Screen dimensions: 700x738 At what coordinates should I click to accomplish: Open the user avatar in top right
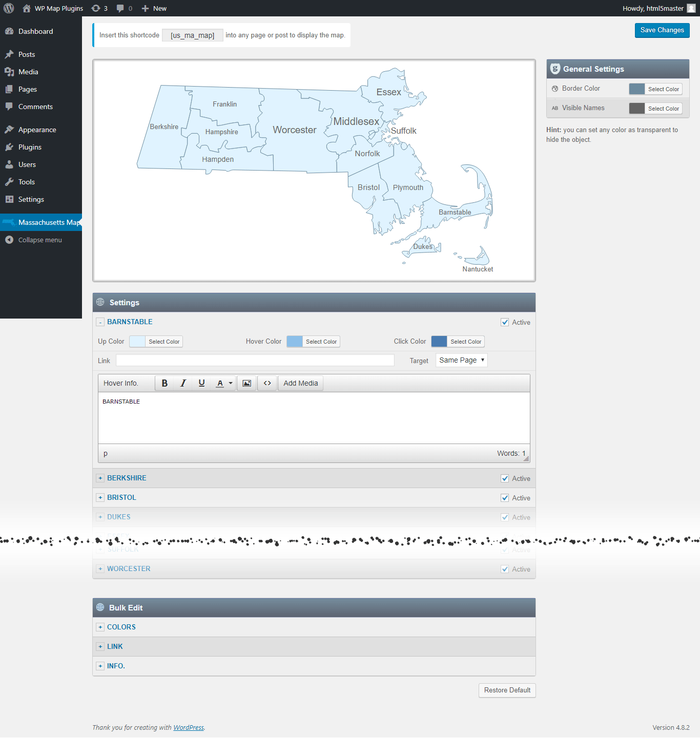pyautogui.click(x=691, y=8)
